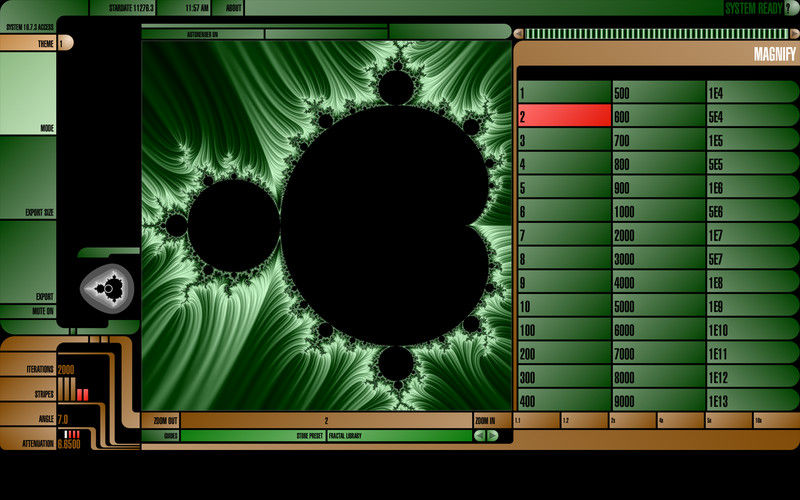Click the left arrow next to Store Preset
Viewport: 800px width, 500px height.
[x=480, y=436]
